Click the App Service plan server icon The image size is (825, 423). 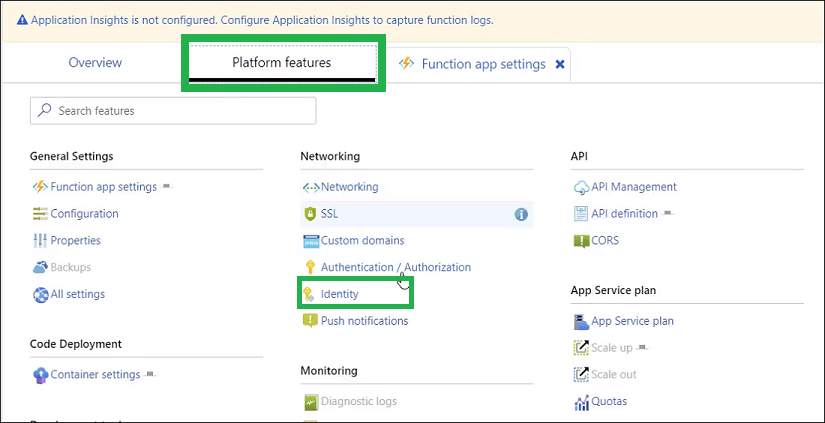pos(581,321)
